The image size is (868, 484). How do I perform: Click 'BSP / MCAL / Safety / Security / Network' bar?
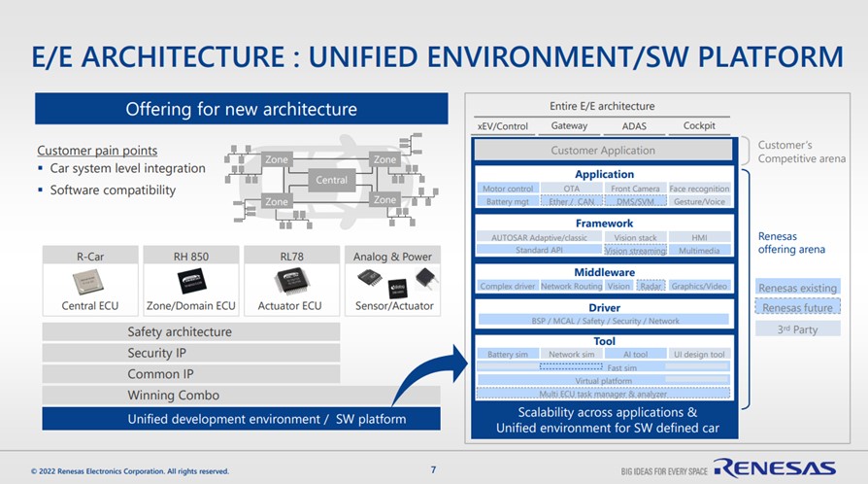605,321
